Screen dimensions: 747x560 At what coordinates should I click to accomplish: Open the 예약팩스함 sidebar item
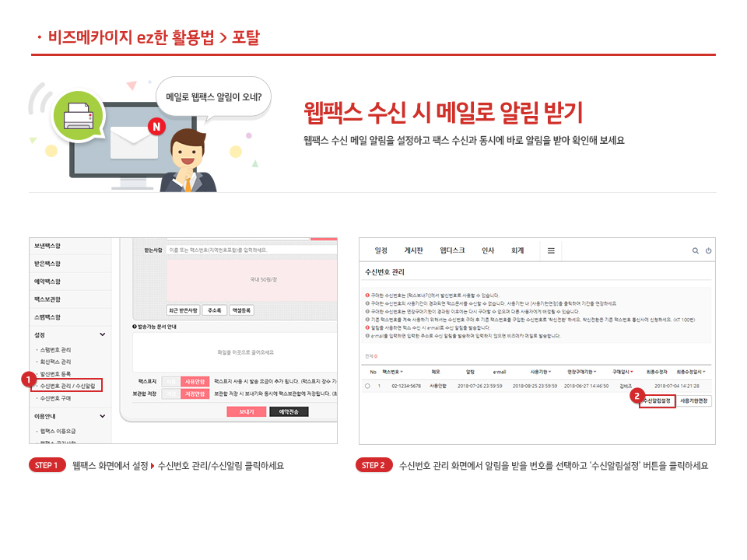pyautogui.click(x=47, y=282)
